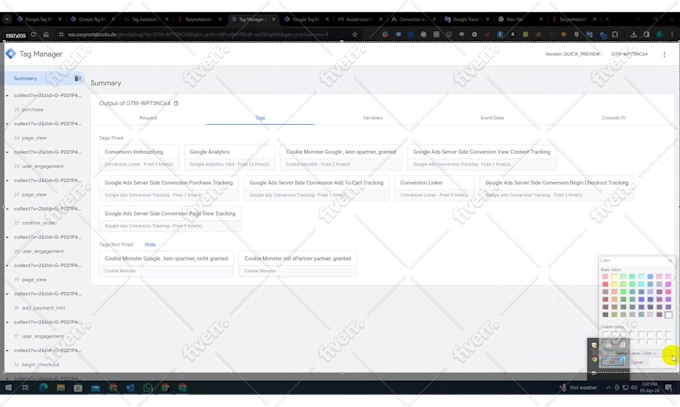Select event 21 confirm_order

click(35, 223)
